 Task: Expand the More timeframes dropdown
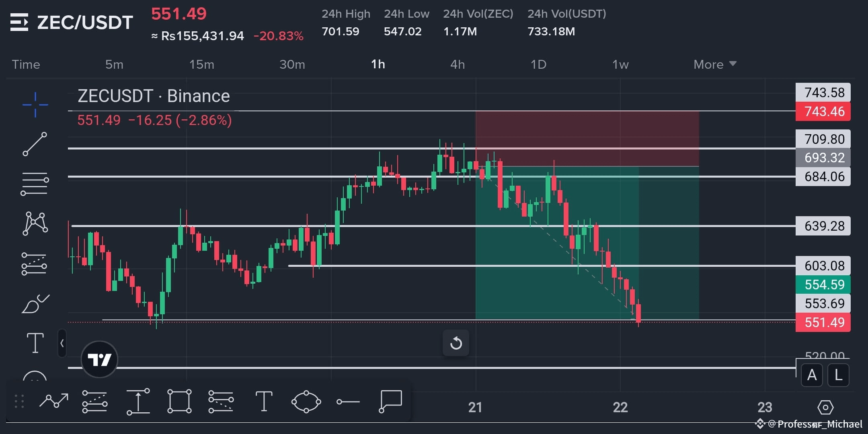(715, 64)
